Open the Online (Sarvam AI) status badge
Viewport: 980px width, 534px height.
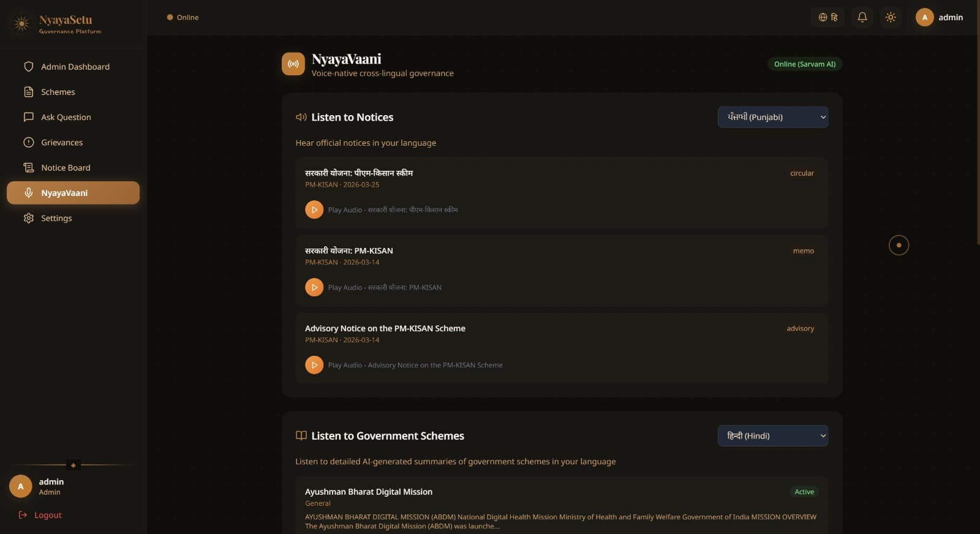pos(804,64)
